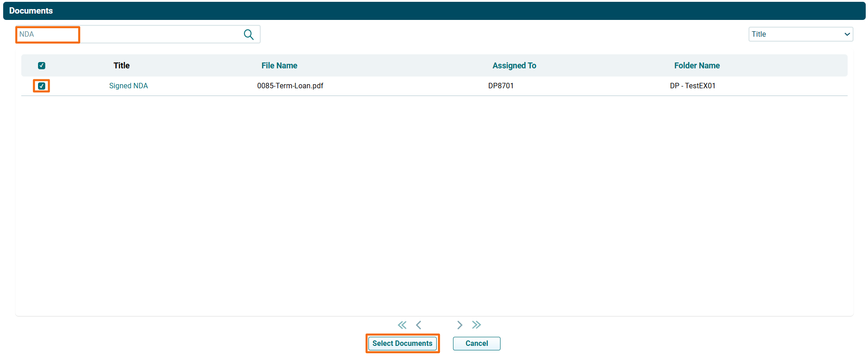Click the magnifier search icon

point(248,34)
